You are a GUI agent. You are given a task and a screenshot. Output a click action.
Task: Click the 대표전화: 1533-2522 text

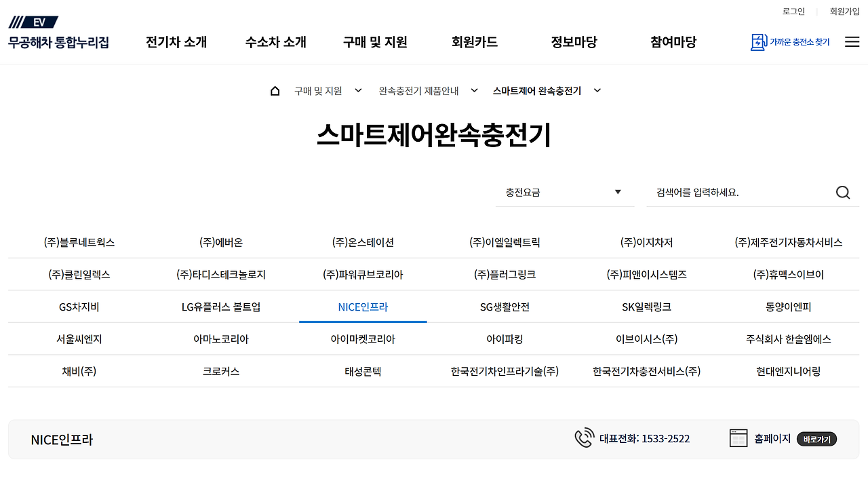click(644, 439)
